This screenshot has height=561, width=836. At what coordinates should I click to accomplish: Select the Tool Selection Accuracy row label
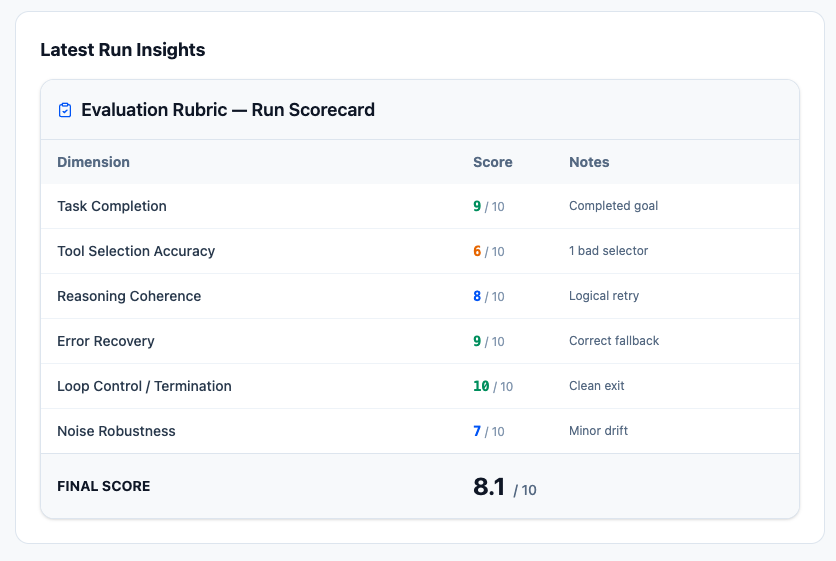tap(136, 251)
